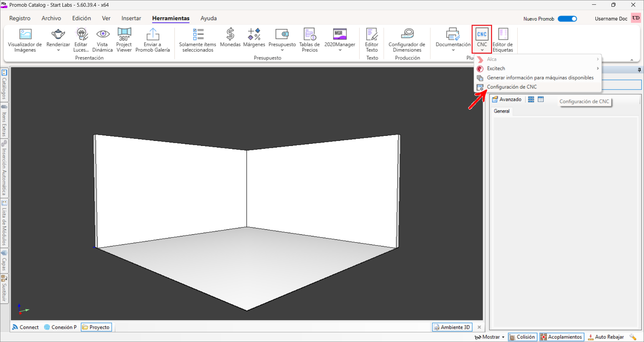Expand the Presupuesto dropdown arrow
This screenshot has height=342, width=644.
pyautogui.click(x=282, y=50)
